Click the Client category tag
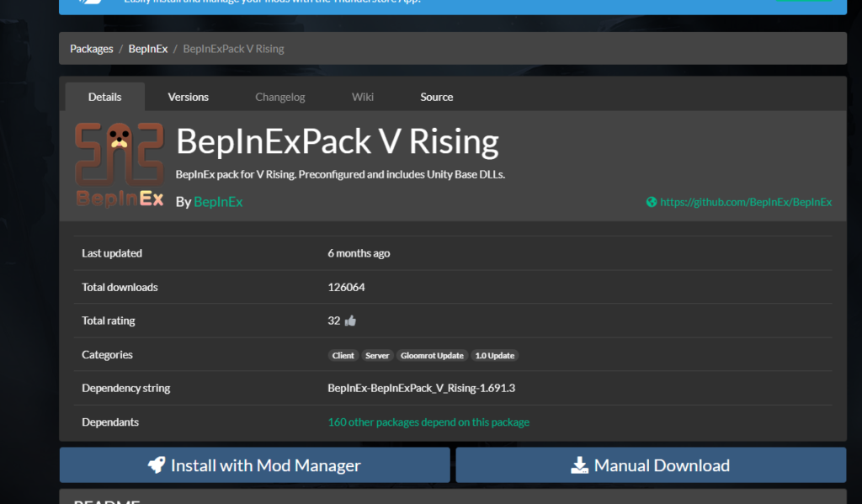This screenshot has width=862, height=504. [x=343, y=355]
